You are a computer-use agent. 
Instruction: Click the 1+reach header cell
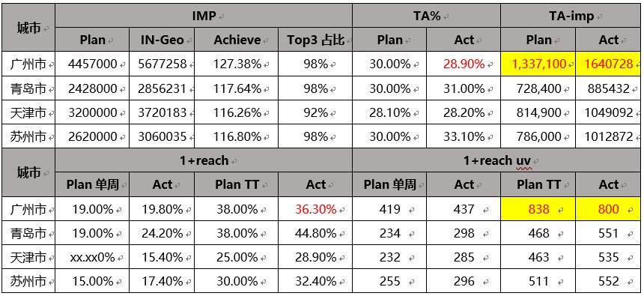tap(204, 160)
